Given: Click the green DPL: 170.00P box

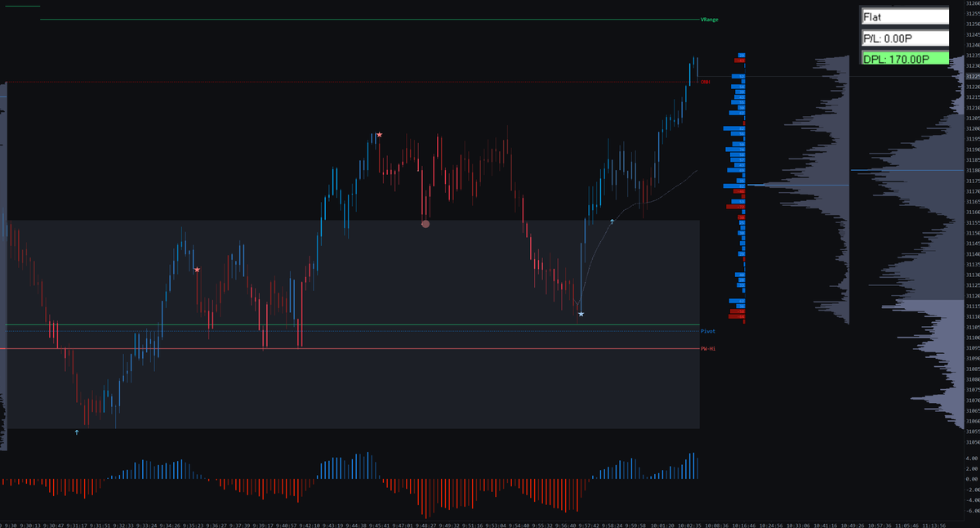Looking at the screenshot, I should (x=905, y=59).
